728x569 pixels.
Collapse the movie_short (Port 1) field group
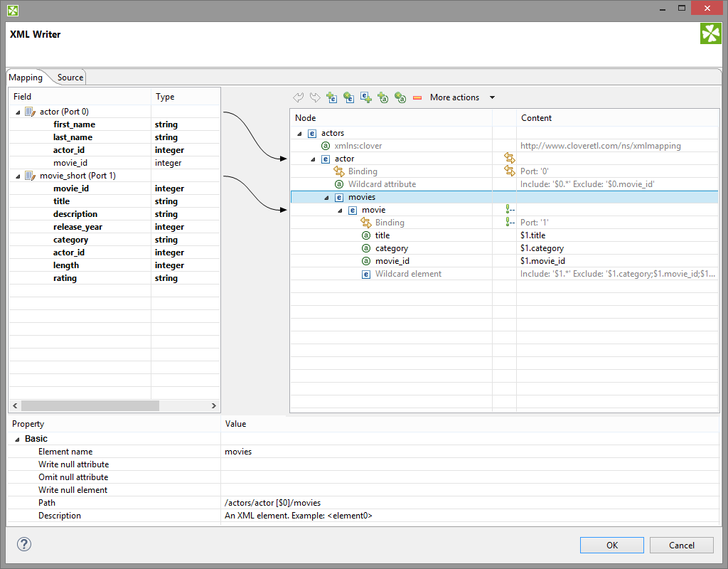(18, 176)
